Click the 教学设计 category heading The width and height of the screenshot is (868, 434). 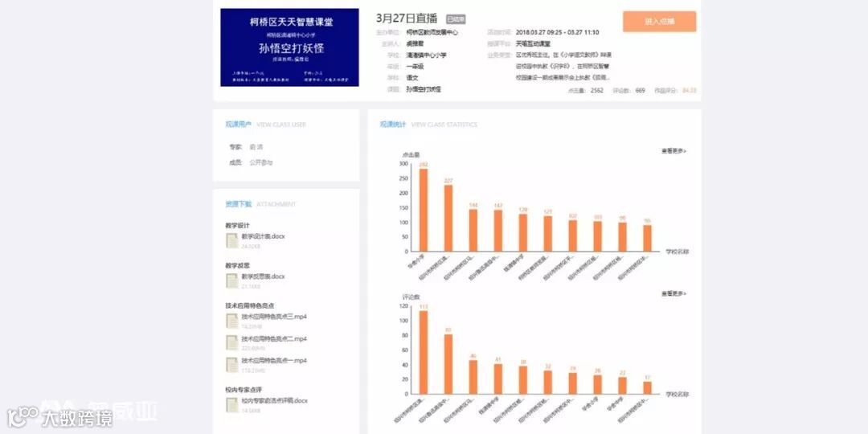(x=237, y=225)
